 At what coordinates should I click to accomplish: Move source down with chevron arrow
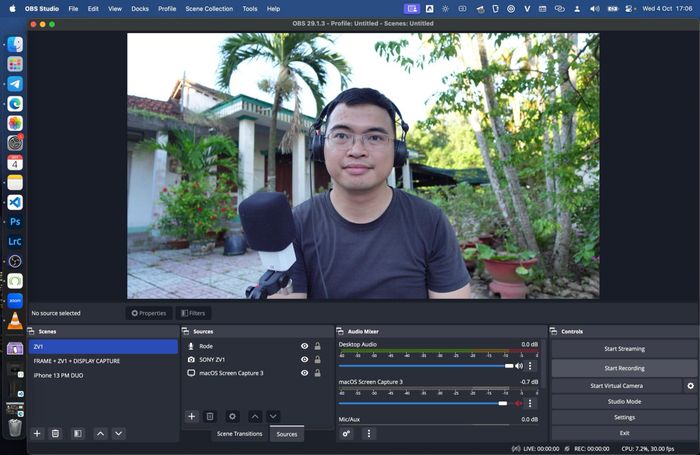(x=273, y=416)
